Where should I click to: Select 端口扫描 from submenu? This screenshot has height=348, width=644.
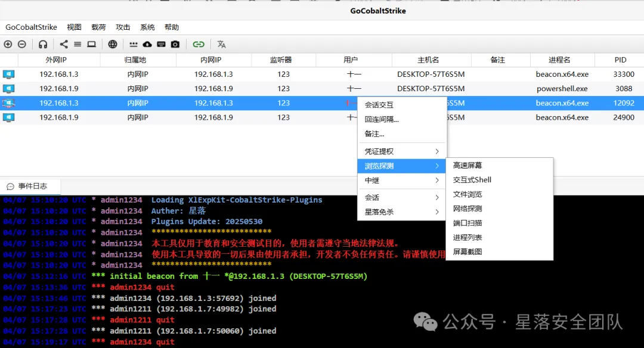click(500, 223)
